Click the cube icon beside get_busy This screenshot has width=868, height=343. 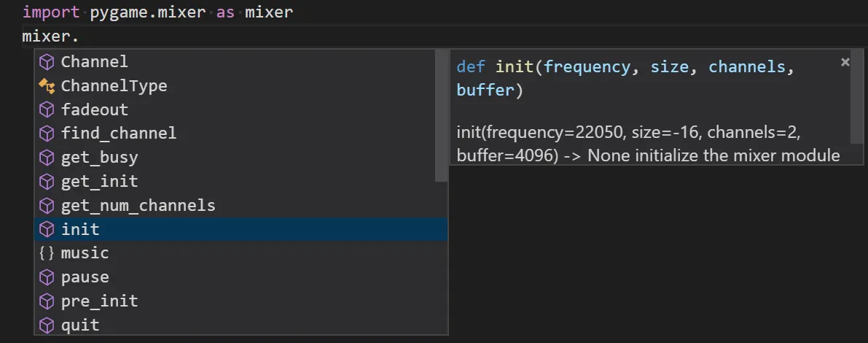coord(47,158)
